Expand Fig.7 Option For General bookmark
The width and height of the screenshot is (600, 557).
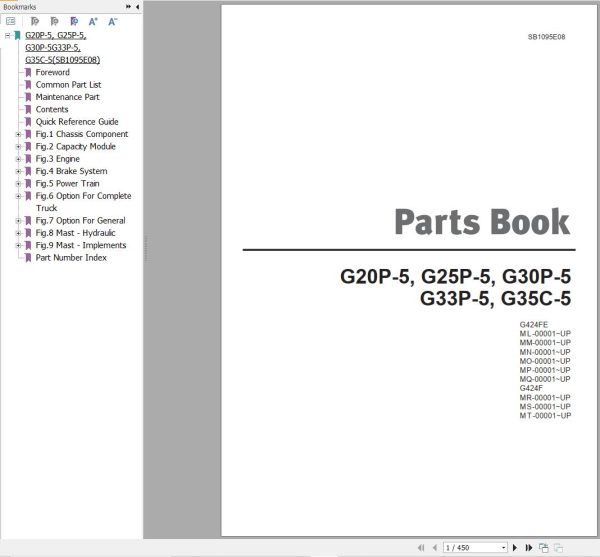click(x=18, y=221)
